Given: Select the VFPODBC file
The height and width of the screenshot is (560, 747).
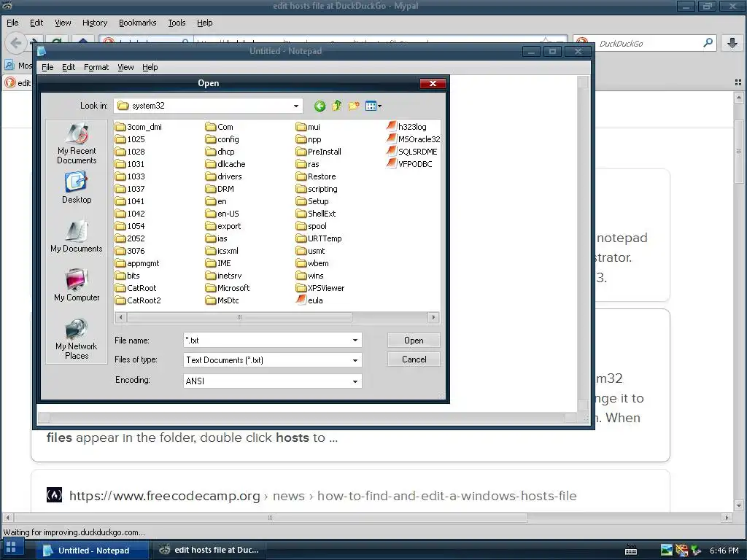Looking at the screenshot, I should coord(409,164).
